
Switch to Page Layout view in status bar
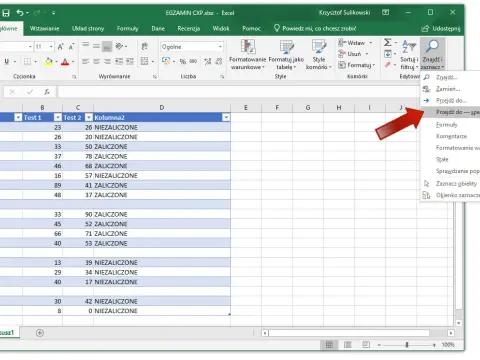click(347, 345)
